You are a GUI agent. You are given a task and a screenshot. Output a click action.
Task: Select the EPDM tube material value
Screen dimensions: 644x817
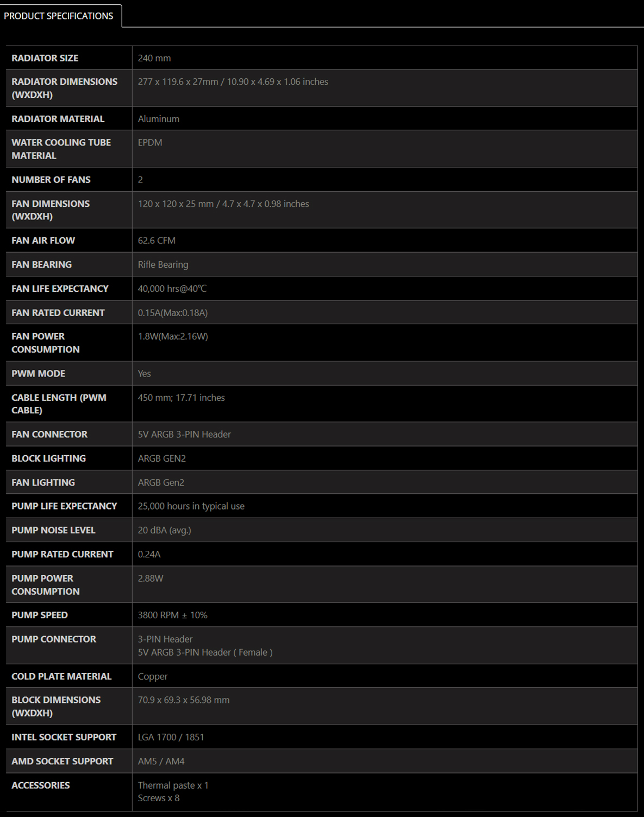pos(150,142)
